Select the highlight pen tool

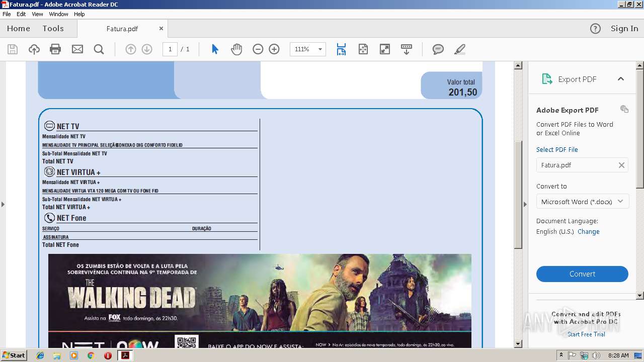[459, 49]
